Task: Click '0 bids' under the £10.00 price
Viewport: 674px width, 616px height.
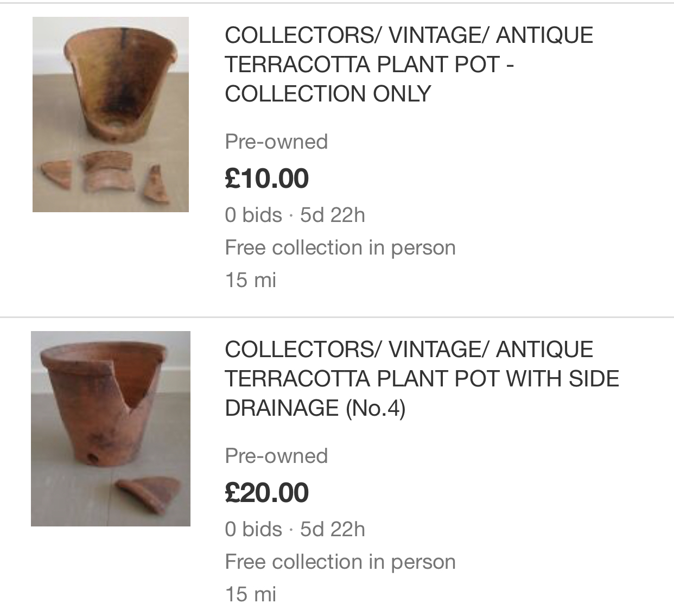Action: (253, 215)
